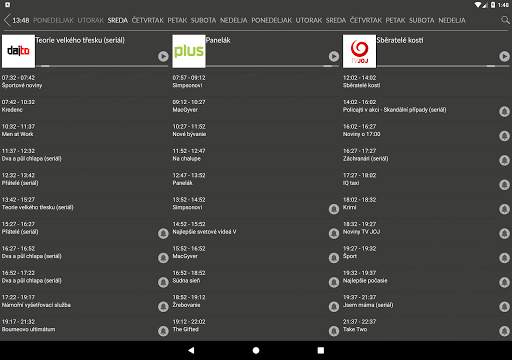The height and width of the screenshot is (360, 512).
Task: Toggle reminder bell for Krimi
Action: 504,209
